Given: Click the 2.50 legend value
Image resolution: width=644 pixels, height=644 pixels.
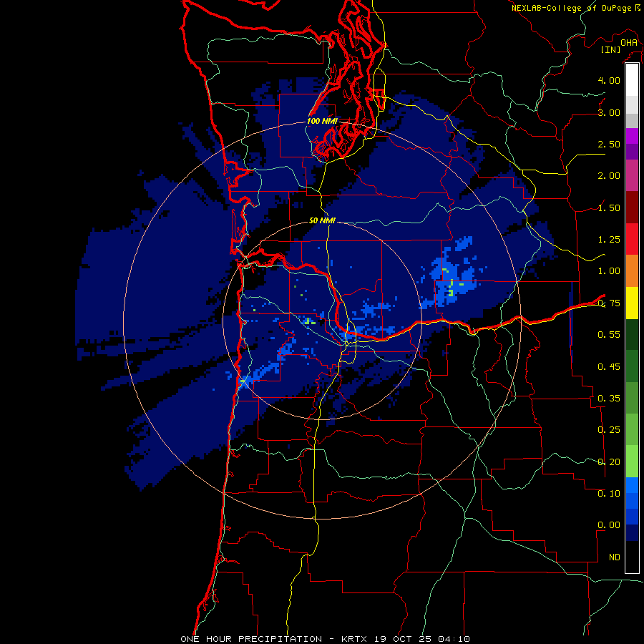Looking at the screenshot, I should pyautogui.click(x=609, y=144).
